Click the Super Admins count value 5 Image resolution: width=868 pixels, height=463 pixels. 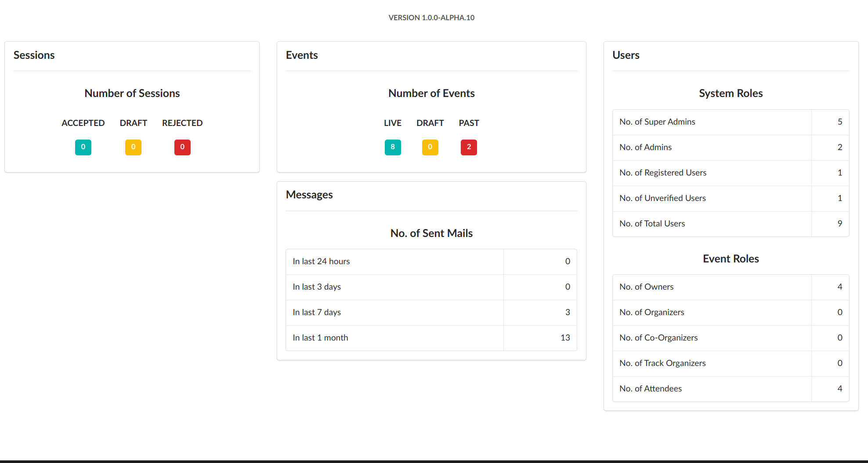pos(840,122)
